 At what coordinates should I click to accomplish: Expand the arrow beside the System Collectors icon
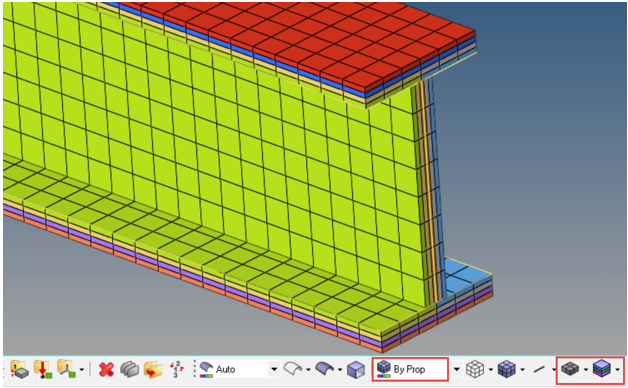tap(82, 369)
